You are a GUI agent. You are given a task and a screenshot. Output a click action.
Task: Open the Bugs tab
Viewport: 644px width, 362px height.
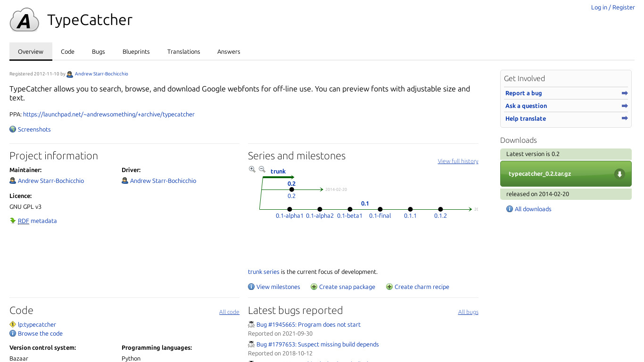pyautogui.click(x=99, y=51)
